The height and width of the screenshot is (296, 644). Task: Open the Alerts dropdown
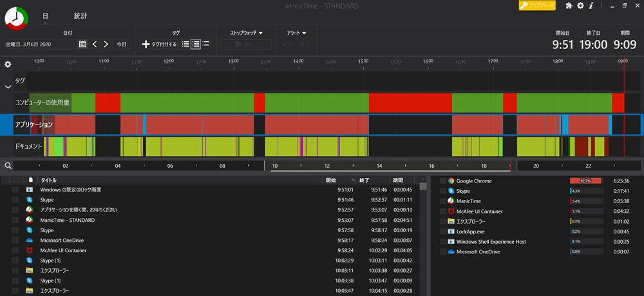click(x=296, y=33)
